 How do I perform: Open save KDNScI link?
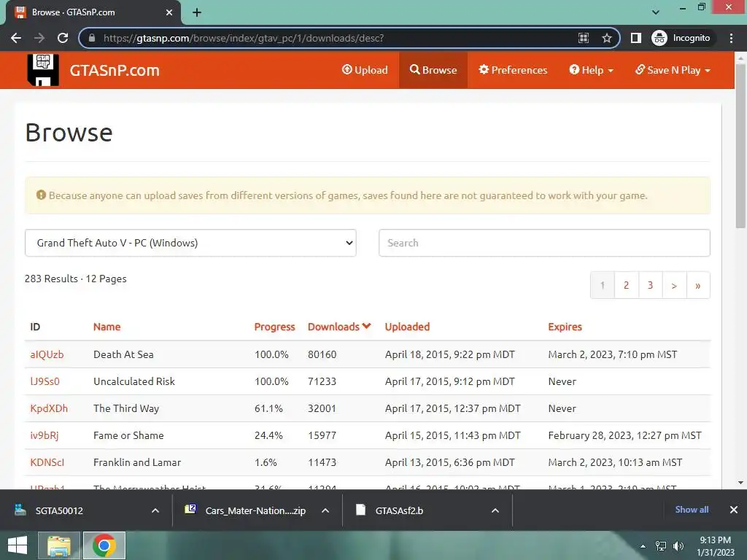tap(47, 462)
